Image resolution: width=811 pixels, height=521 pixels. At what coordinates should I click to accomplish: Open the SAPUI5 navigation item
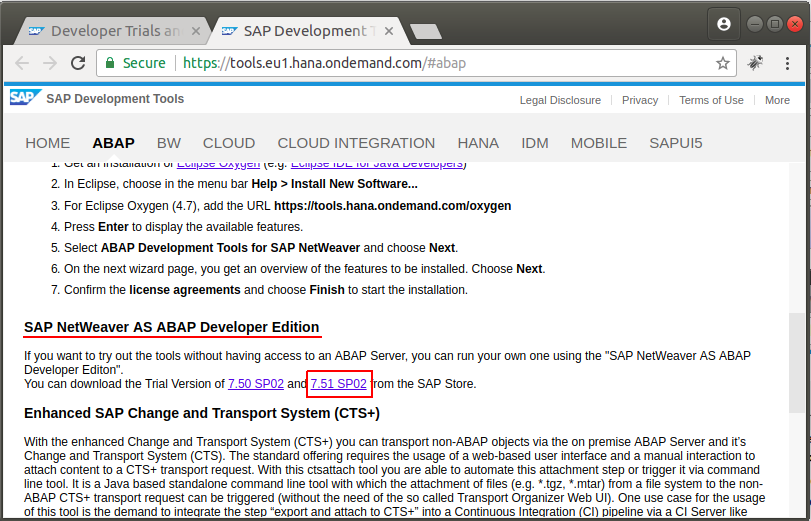point(675,143)
